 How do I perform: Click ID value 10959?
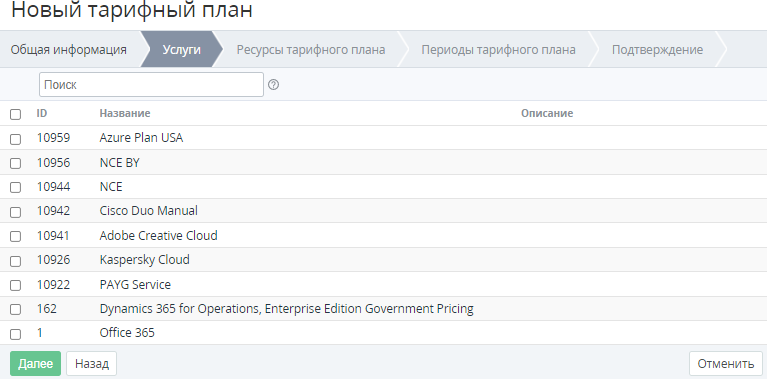click(x=53, y=138)
